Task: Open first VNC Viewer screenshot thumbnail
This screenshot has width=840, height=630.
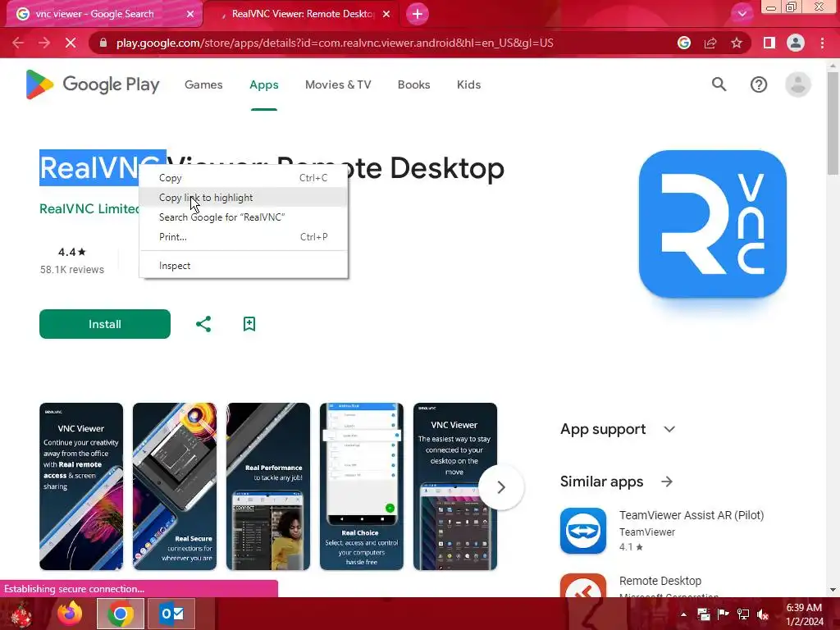Action: [x=81, y=486]
